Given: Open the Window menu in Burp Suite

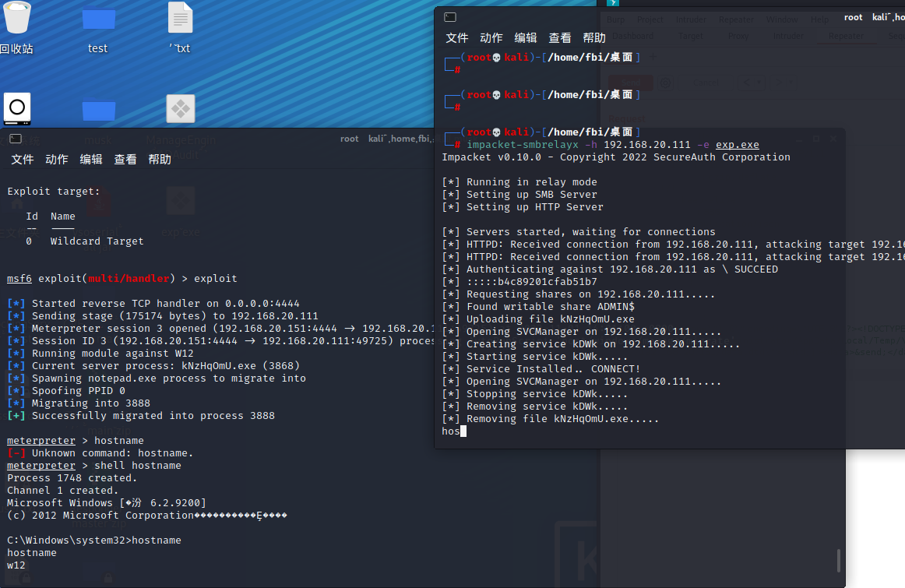Looking at the screenshot, I should pyautogui.click(x=782, y=19).
